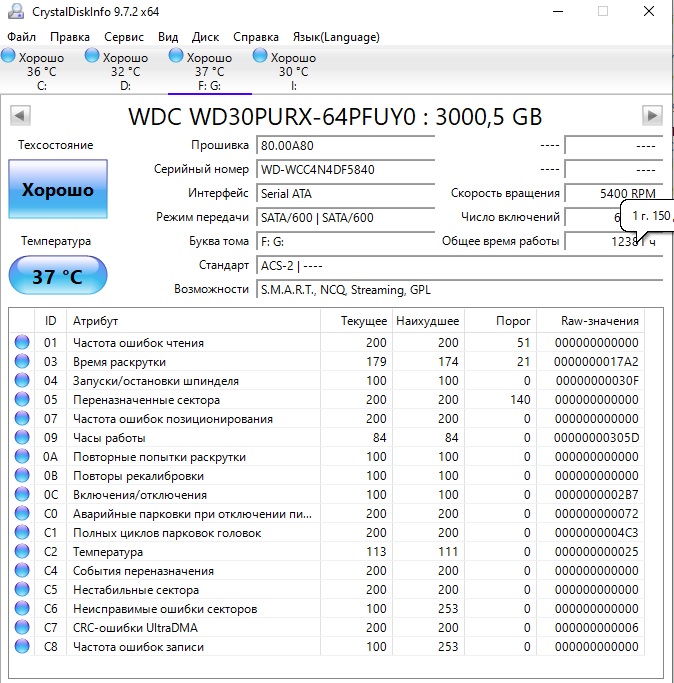Click status orb for attribute C4

[22, 570]
